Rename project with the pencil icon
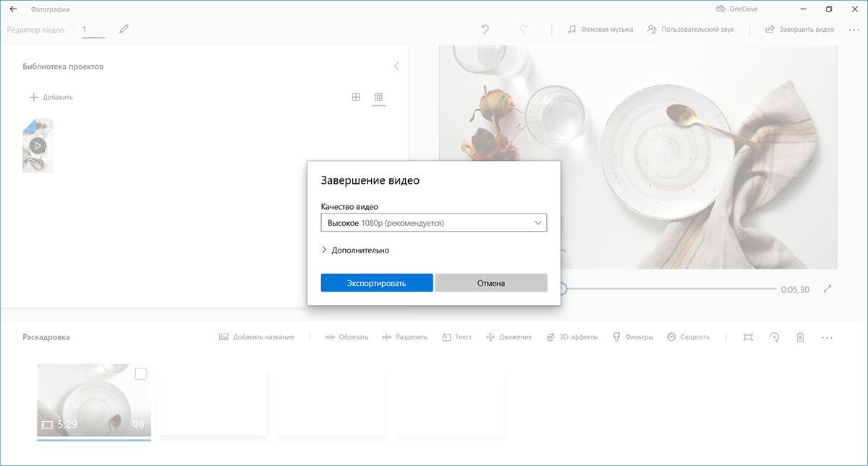This screenshot has width=868, height=466. 124,30
